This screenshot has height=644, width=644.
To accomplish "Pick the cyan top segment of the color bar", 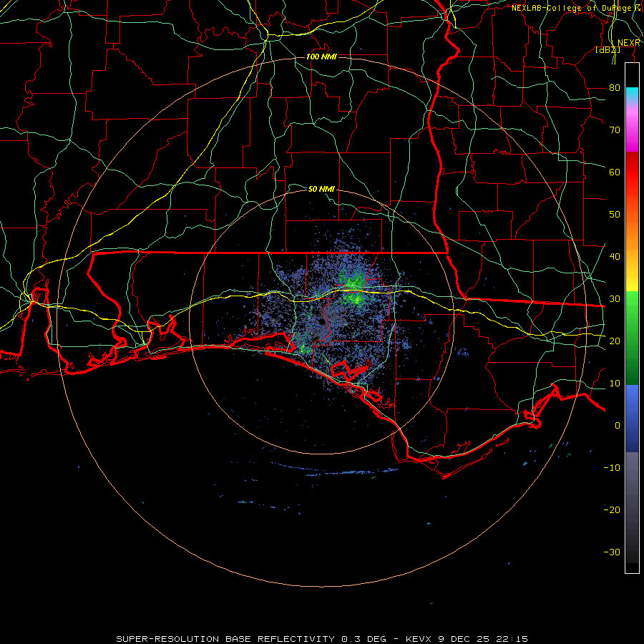I will click(632, 94).
